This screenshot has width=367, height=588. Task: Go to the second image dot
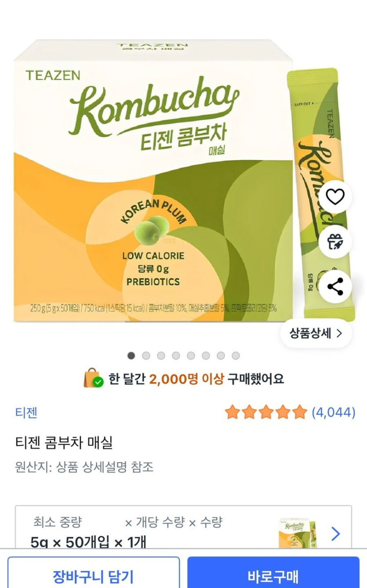[146, 355]
